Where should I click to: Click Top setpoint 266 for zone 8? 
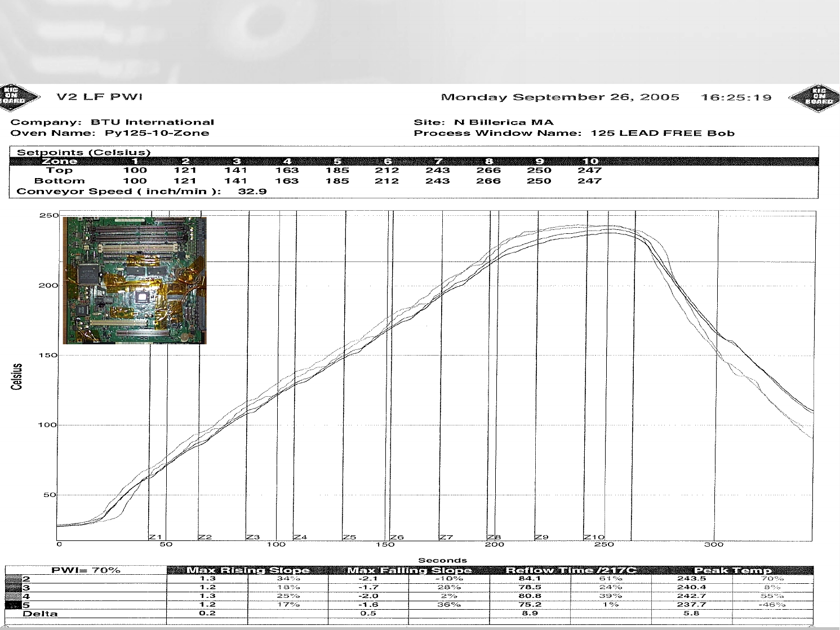point(488,170)
